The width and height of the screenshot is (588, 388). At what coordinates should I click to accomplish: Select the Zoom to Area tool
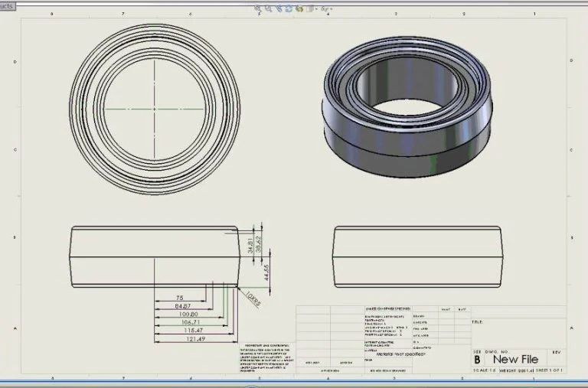pyautogui.click(x=269, y=9)
